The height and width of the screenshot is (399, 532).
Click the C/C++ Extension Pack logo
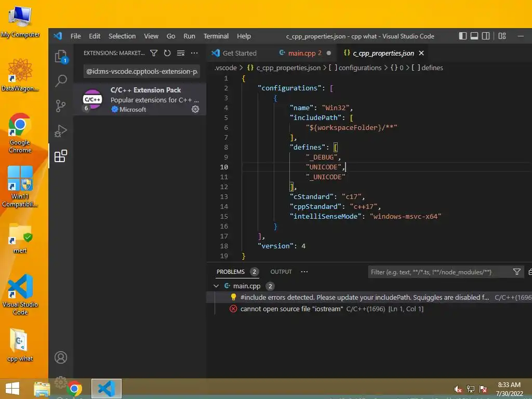pyautogui.click(x=92, y=99)
